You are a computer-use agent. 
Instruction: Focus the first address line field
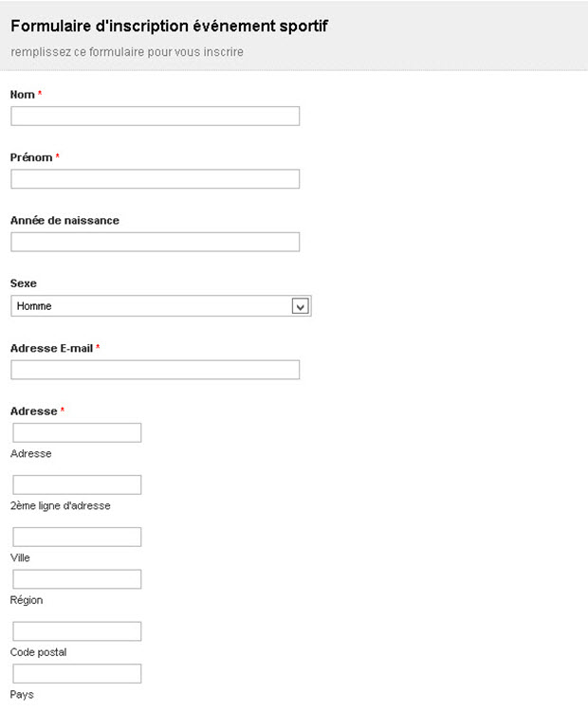(77, 433)
